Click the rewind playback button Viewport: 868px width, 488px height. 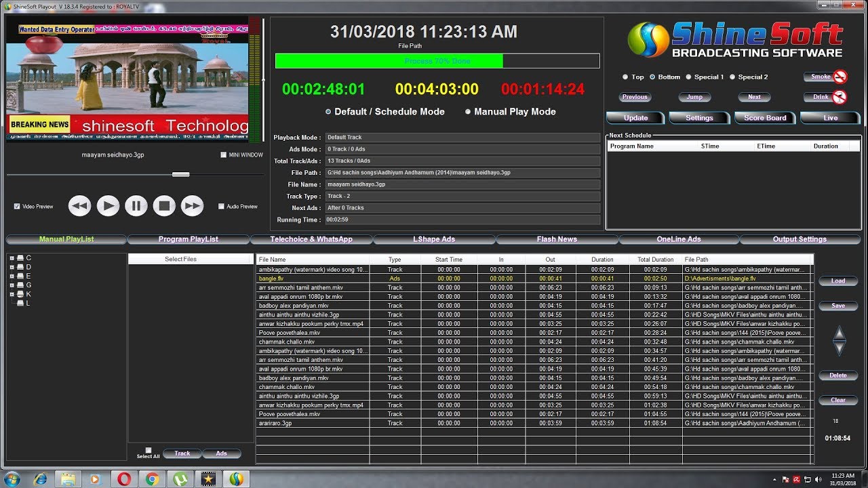[x=80, y=206]
